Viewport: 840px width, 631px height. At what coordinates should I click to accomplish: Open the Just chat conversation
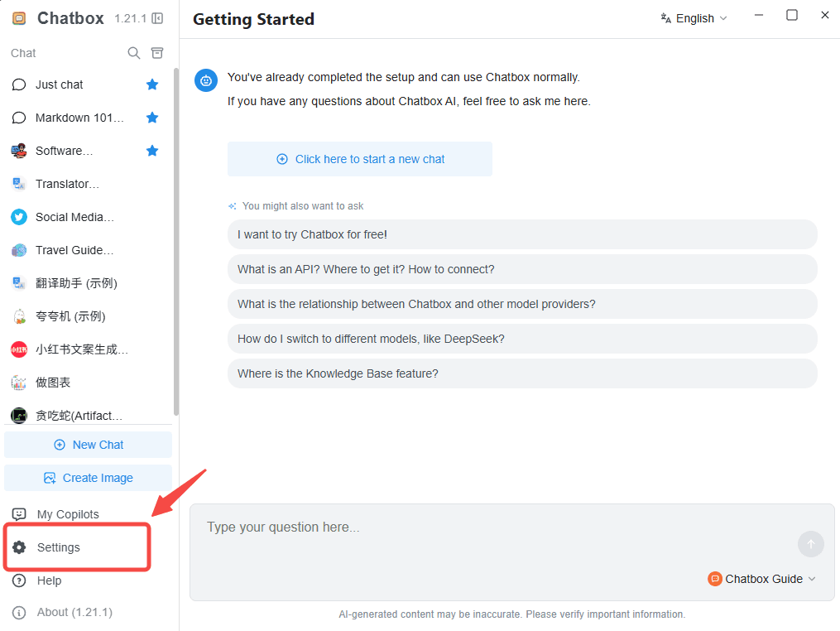coord(86,84)
